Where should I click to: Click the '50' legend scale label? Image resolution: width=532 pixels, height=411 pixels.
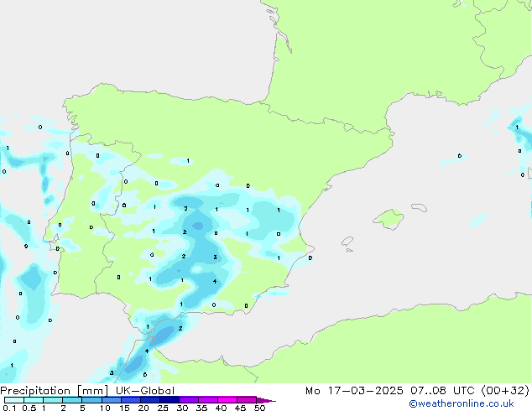259,408
